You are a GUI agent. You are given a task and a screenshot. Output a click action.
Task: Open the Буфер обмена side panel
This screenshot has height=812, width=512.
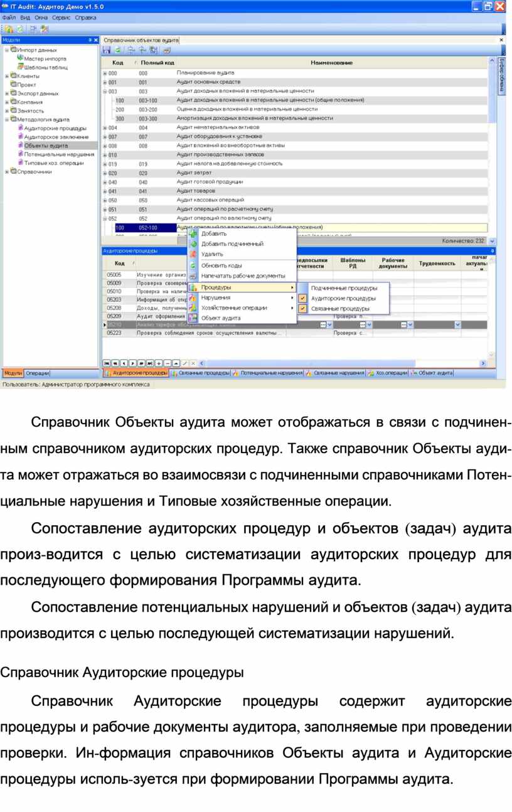tap(501, 76)
